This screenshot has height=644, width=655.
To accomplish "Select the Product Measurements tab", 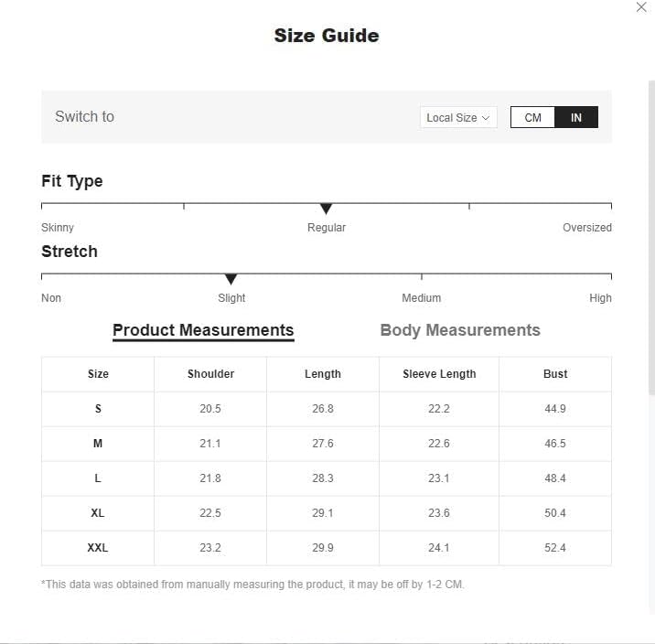I will [x=203, y=330].
